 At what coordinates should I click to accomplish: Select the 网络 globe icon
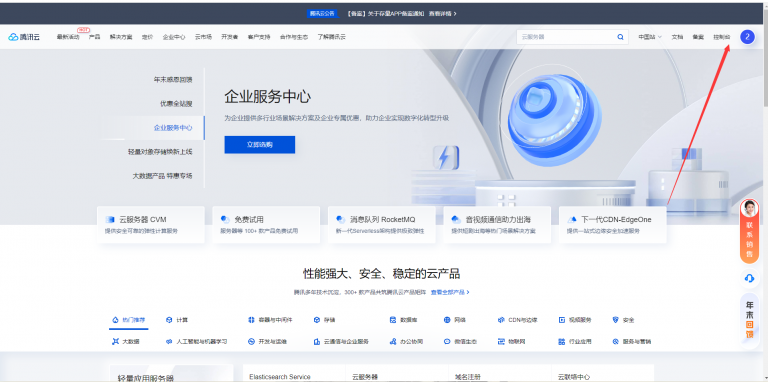coord(447,320)
